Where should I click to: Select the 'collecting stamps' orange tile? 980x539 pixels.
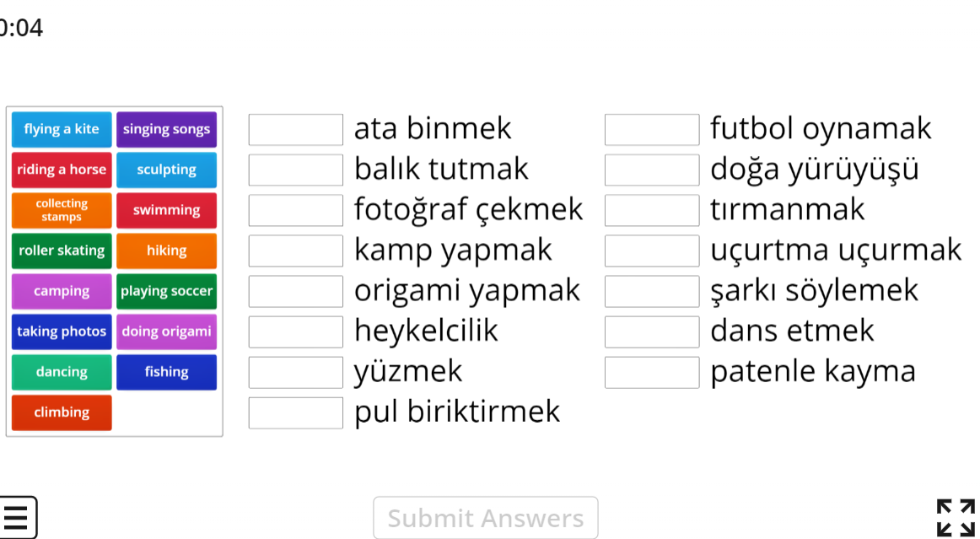pos(62,210)
